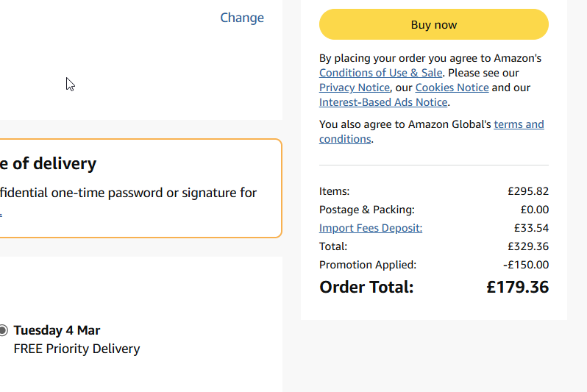Click the FREE Priority Delivery text
This screenshot has width=587, height=392.
pos(77,349)
